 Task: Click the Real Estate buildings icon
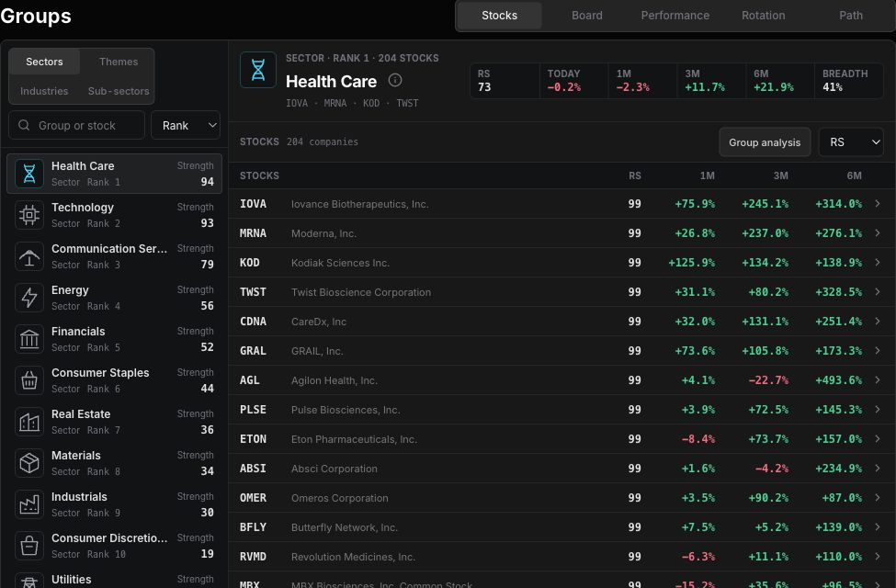[x=29, y=422]
